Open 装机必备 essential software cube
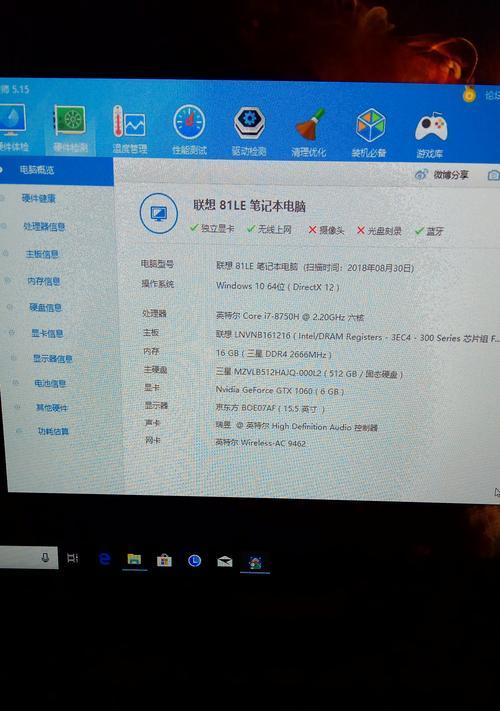Viewport: 500px width, 711px height. [369, 133]
